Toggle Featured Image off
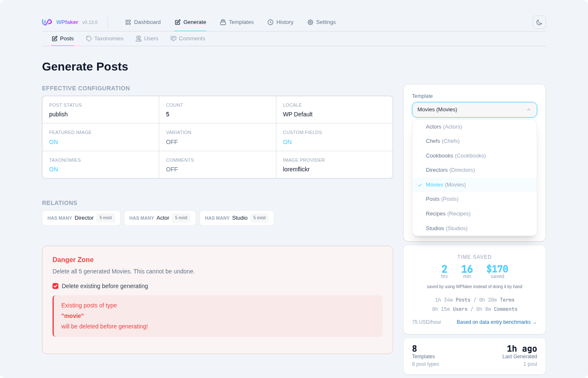This screenshot has width=588, height=378. tap(53, 142)
